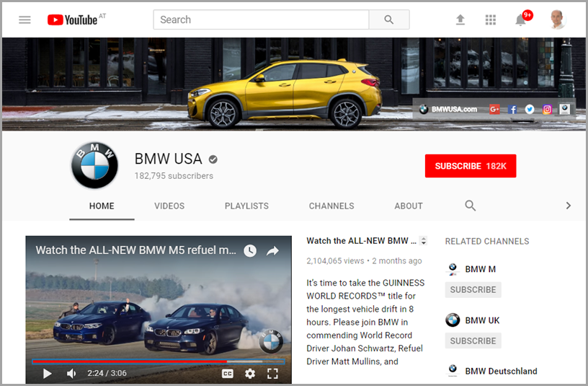Switch to the PLAYLISTS tab
Viewport: 588px width, 386px height.
coord(246,206)
